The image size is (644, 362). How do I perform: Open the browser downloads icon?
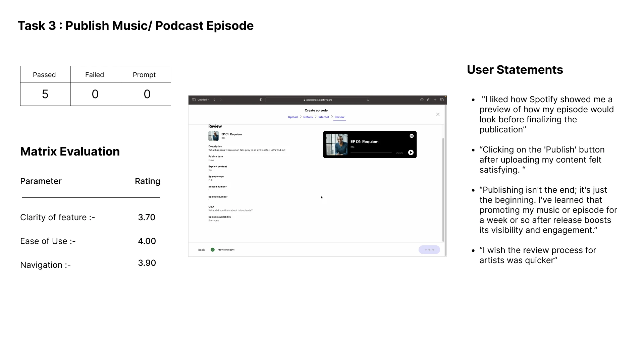pyautogui.click(x=422, y=100)
